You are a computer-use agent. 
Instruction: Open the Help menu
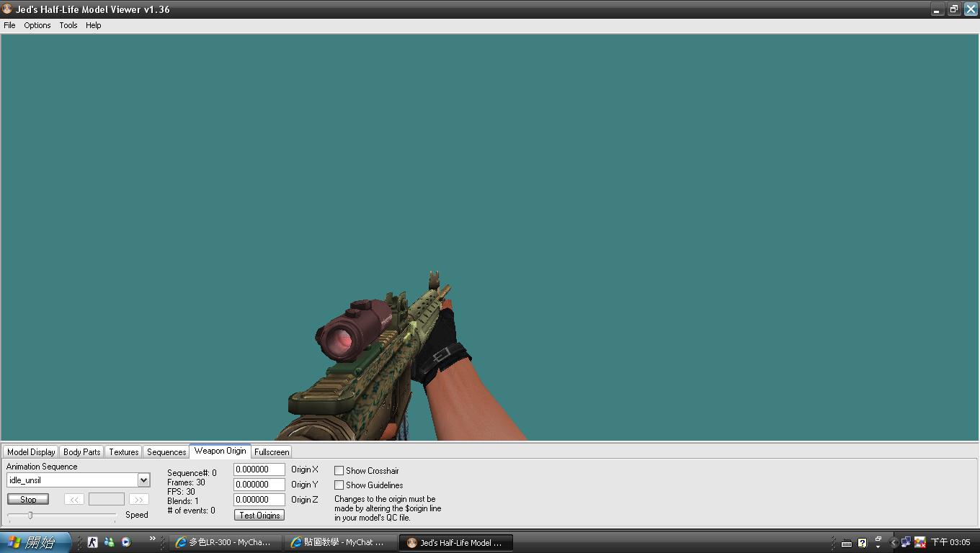coord(94,25)
